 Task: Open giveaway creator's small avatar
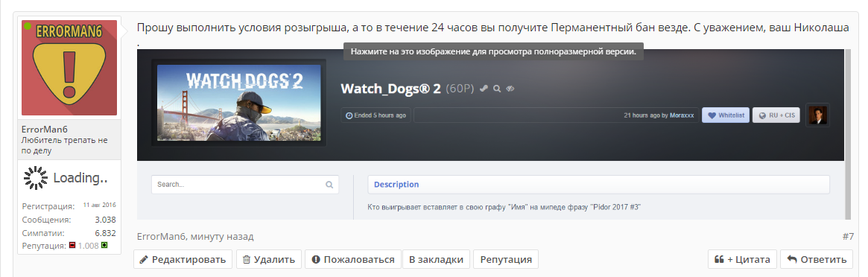point(817,115)
